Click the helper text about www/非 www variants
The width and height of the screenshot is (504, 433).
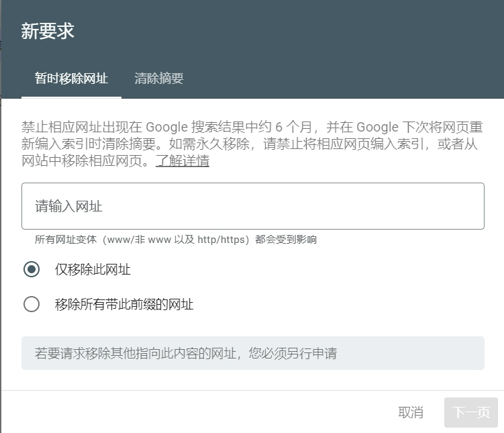click(x=176, y=240)
